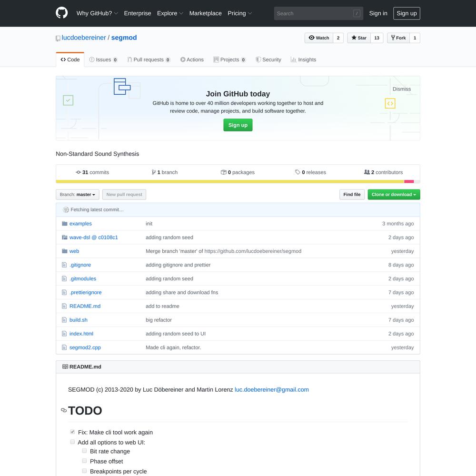Click the yellow language bar segment
Viewport: 476px width, 476px height.
[230, 181]
